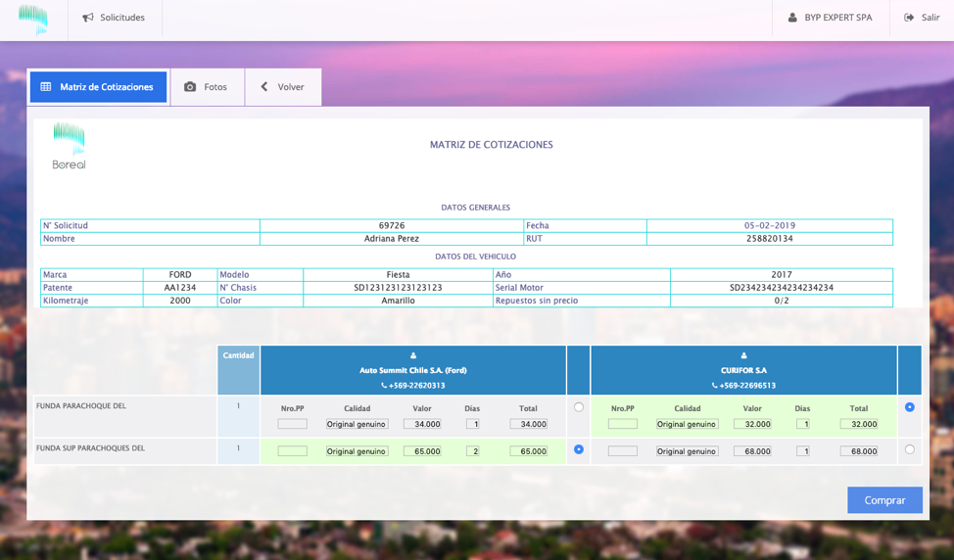Click CURIFOR's Valor field showing 32.000
The height and width of the screenshot is (560, 954).
pyautogui.click(x=752, y=424)
